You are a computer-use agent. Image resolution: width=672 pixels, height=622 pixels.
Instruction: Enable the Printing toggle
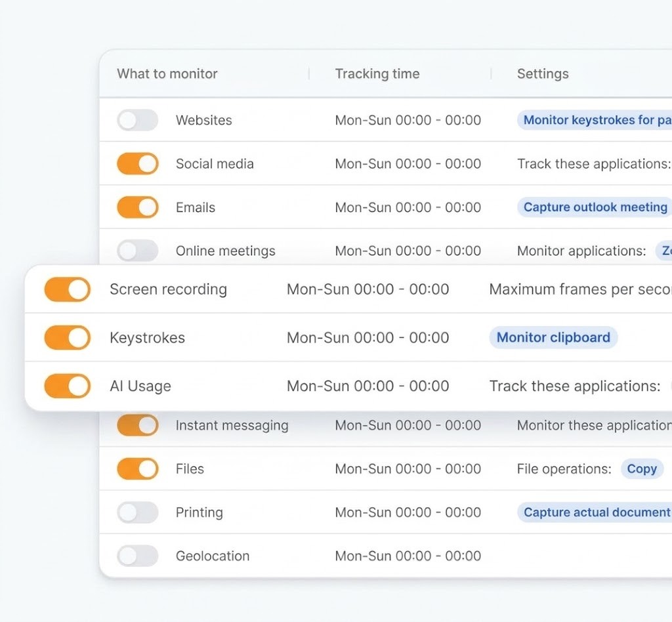(x=138, y=512)
